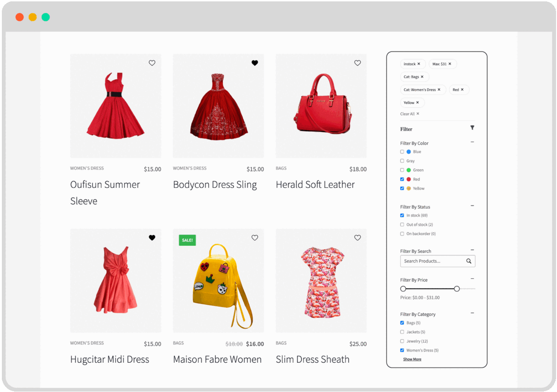The height and width of the screenshot is (392, 557).
Task: Collapse the Filter By Status section
Action: [473, 206]
